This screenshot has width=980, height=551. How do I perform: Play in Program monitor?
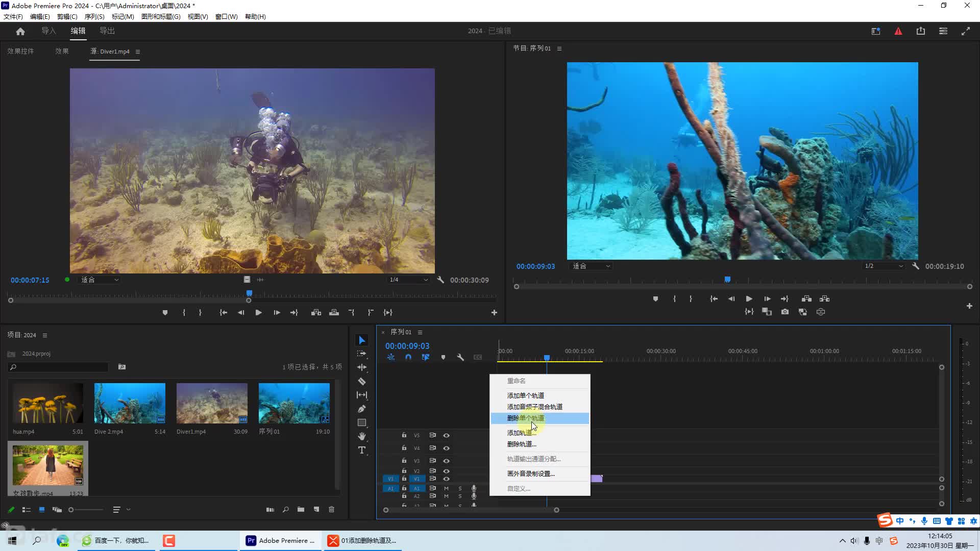click(749, 298)
